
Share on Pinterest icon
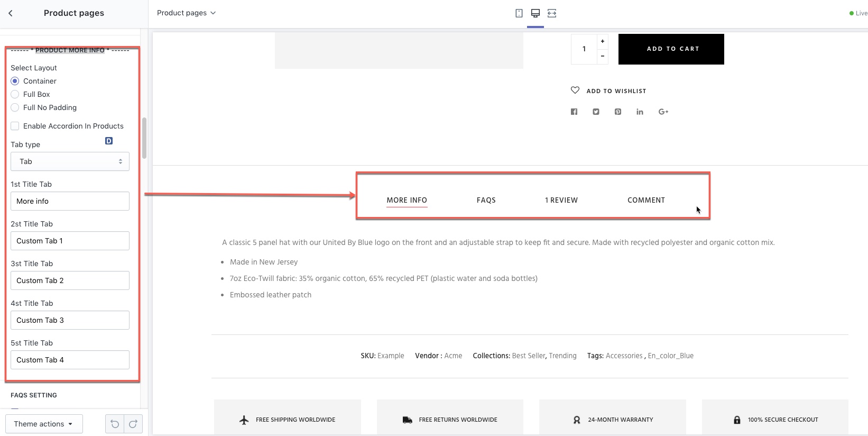618,112
